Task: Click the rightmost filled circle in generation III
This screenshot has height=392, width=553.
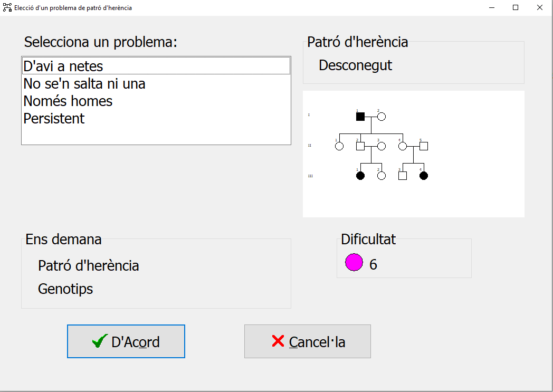Action: coord(423,176)
